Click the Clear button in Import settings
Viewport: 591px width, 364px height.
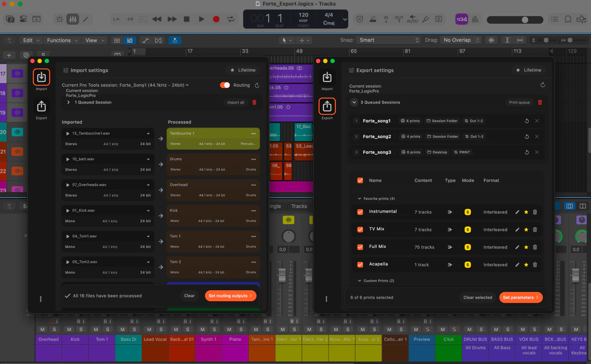[x=189, y=296]
